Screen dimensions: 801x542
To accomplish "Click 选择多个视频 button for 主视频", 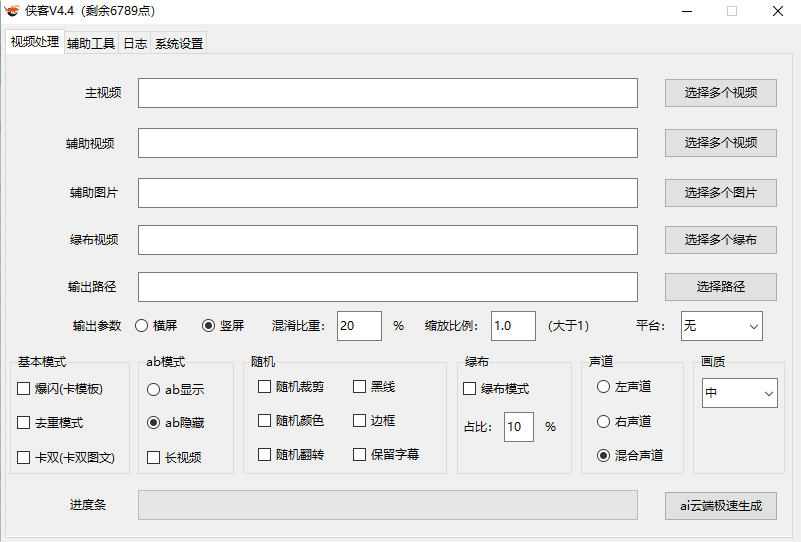I will pos(720,93).
